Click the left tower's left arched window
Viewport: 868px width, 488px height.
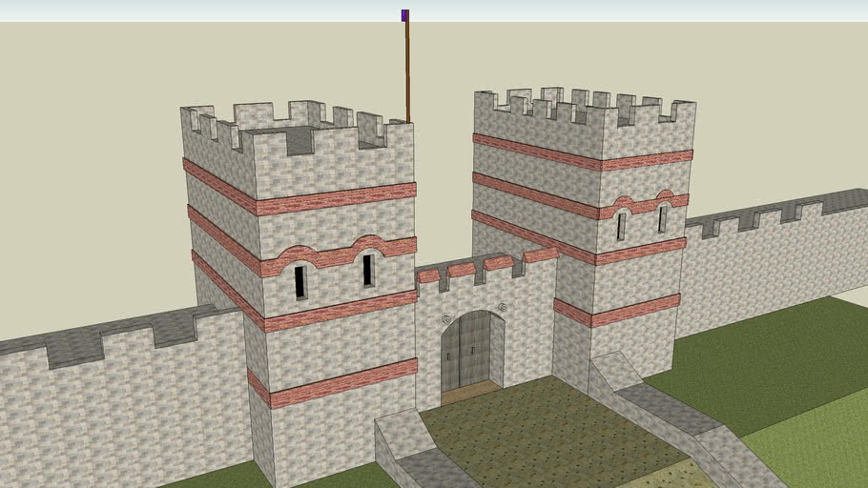click(x=300, y=281)
